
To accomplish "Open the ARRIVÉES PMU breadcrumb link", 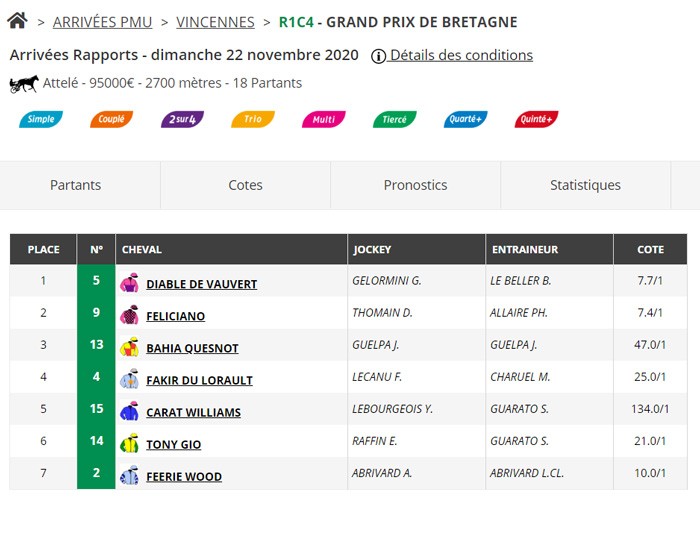I will [103, 21].
